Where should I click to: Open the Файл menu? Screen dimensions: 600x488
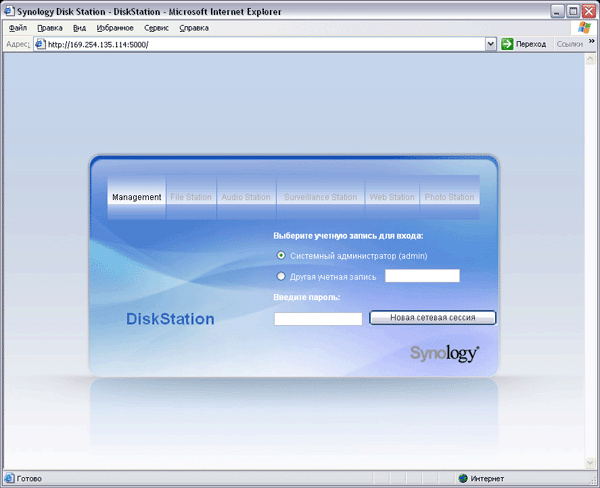pyautogui.click(x=18, y=28)
